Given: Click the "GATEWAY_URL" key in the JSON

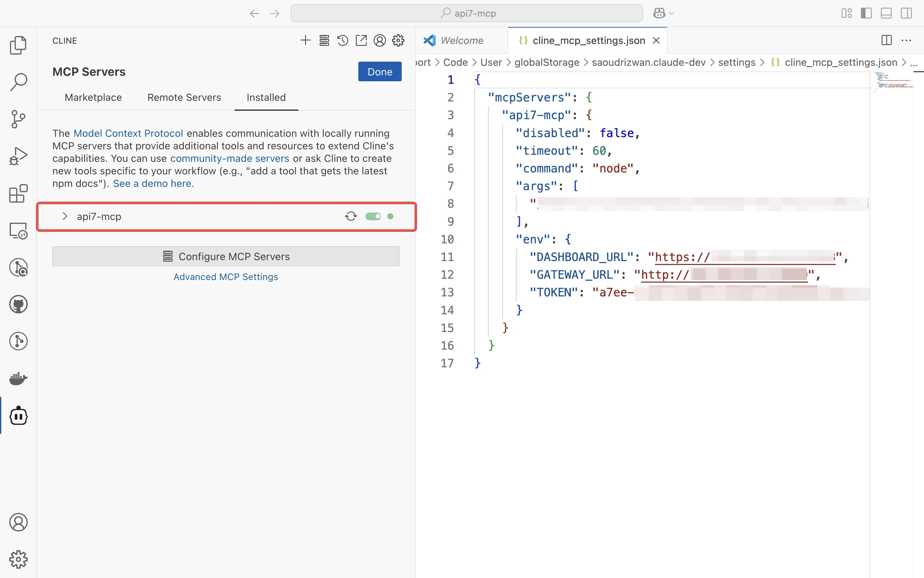Looking at the screenshot, I should [x=575, y=275].
